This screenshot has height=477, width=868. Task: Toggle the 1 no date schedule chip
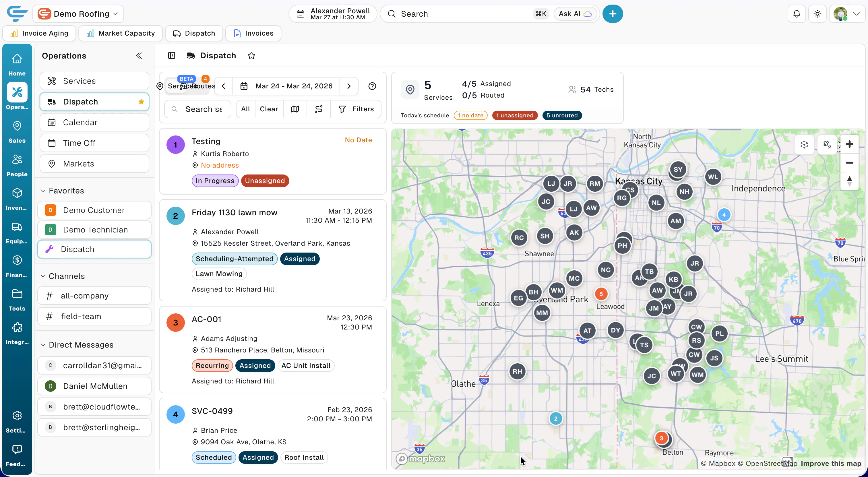(x=470, y=116)
